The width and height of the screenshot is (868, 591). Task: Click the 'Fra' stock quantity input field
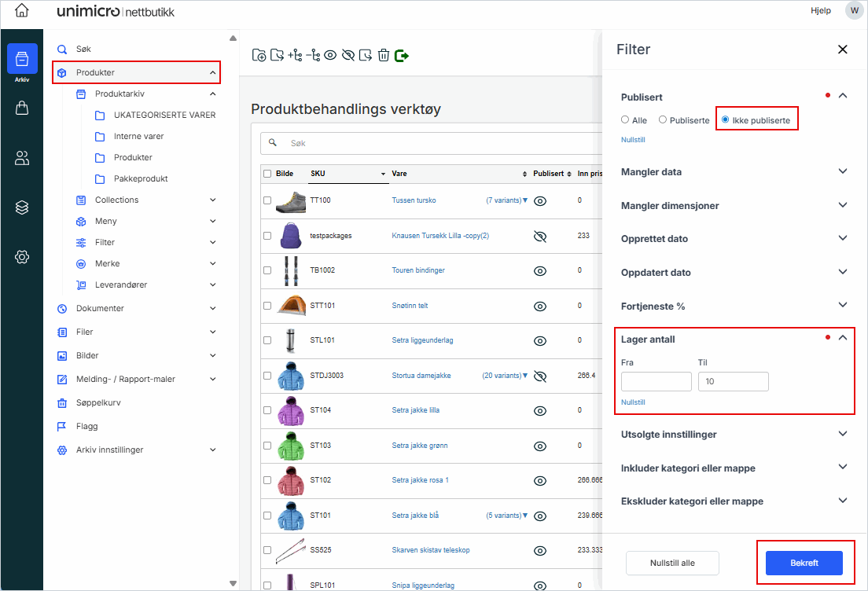(x=656, y=382)
